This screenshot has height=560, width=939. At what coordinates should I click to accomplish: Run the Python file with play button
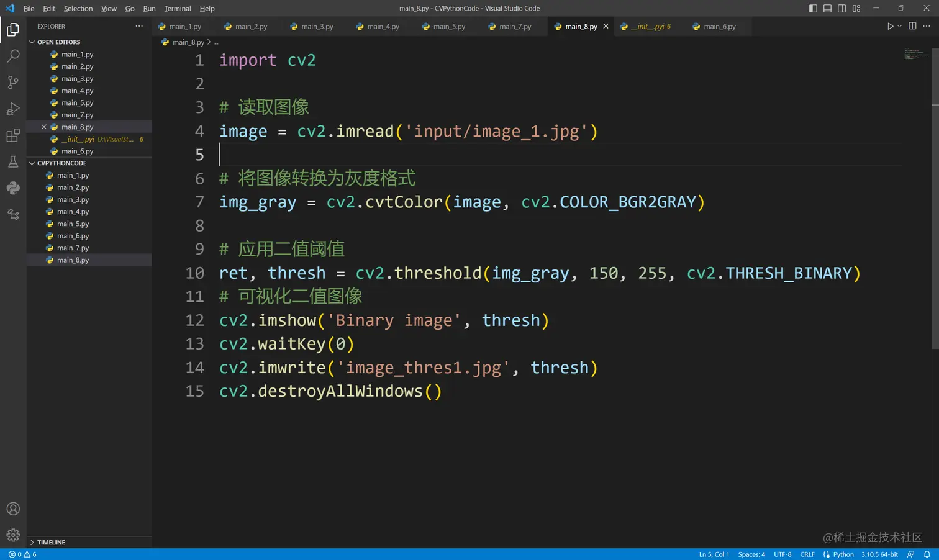890,26
